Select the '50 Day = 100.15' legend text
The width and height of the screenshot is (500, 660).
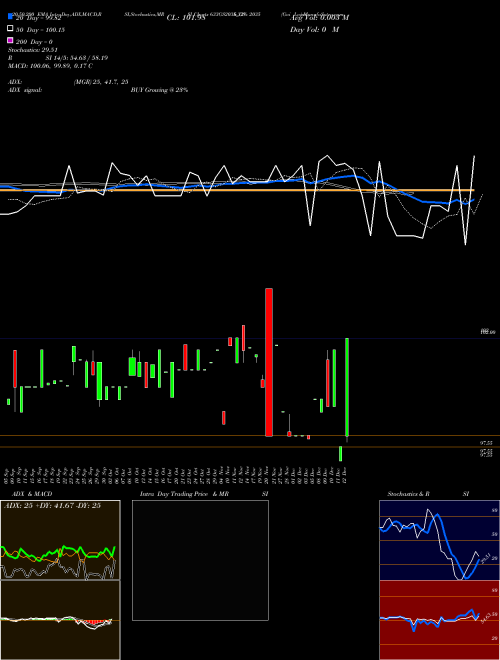[x=40, y=30]
